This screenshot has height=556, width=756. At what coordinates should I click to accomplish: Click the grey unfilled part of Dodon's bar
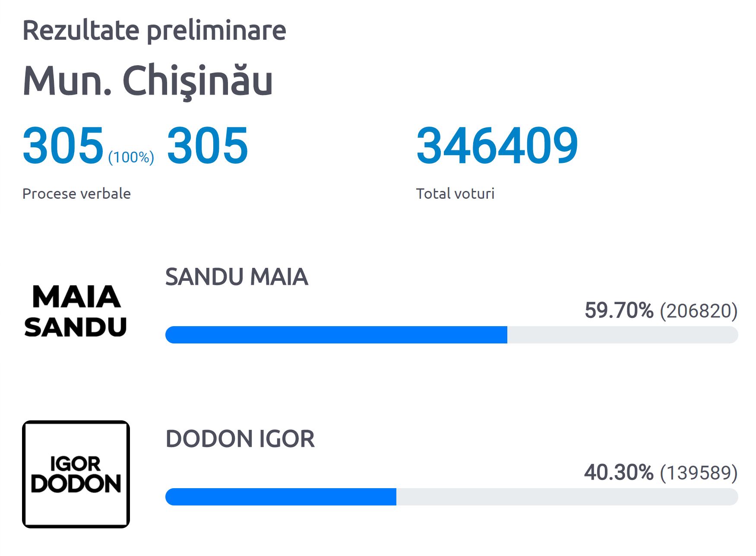[x=567, y=497]
